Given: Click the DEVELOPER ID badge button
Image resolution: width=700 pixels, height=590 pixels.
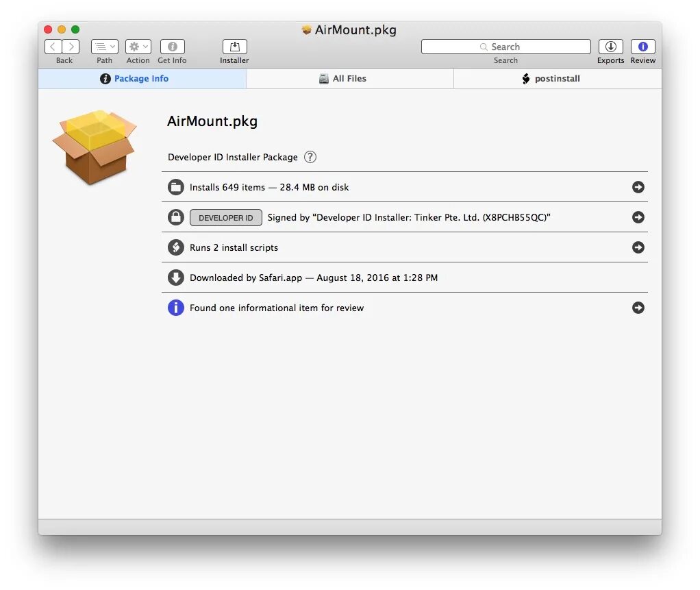Looking at the screenshot, I should coord(226,217).
